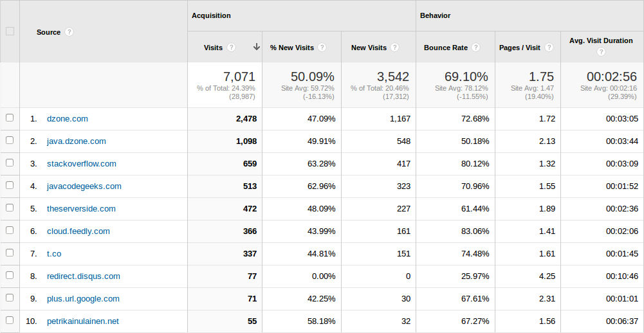Select the total visits value 7,071
This screenshot has height=333, width=644.
point(239,76)
